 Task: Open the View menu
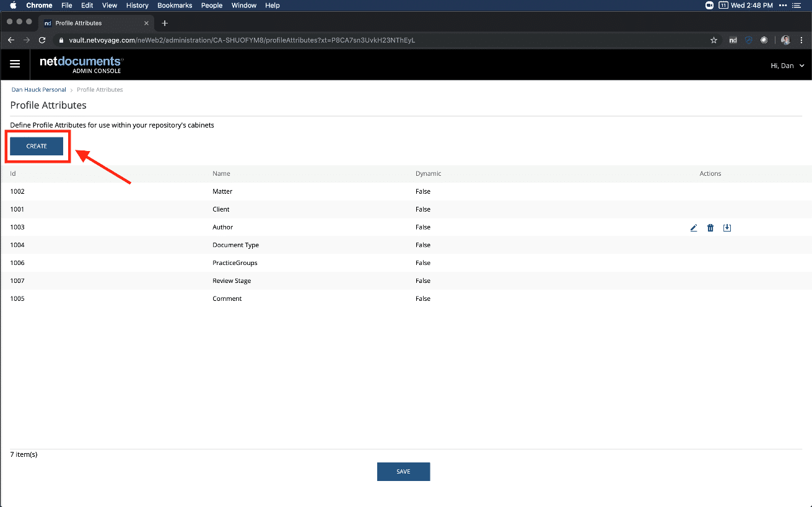point(110,6)
